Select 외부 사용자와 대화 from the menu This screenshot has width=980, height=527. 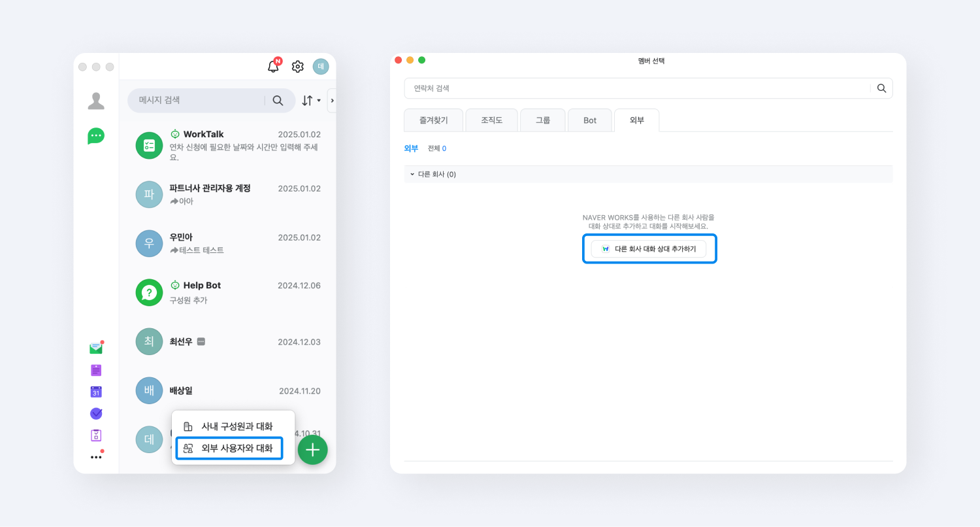click(x=229, y=449)
